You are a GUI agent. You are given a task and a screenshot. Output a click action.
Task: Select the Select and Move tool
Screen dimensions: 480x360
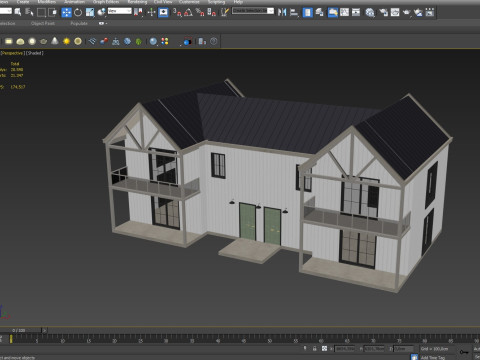coord(67,13)
